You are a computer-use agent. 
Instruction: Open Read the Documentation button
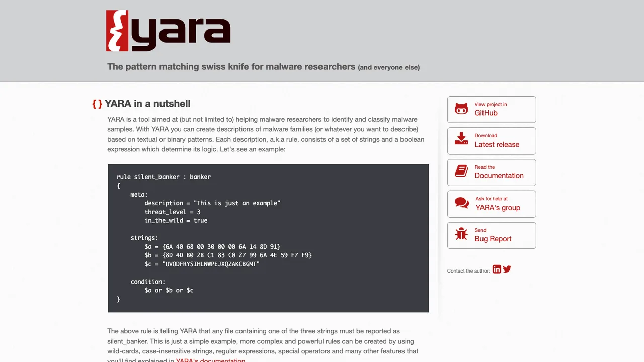[x=492, y=172]
